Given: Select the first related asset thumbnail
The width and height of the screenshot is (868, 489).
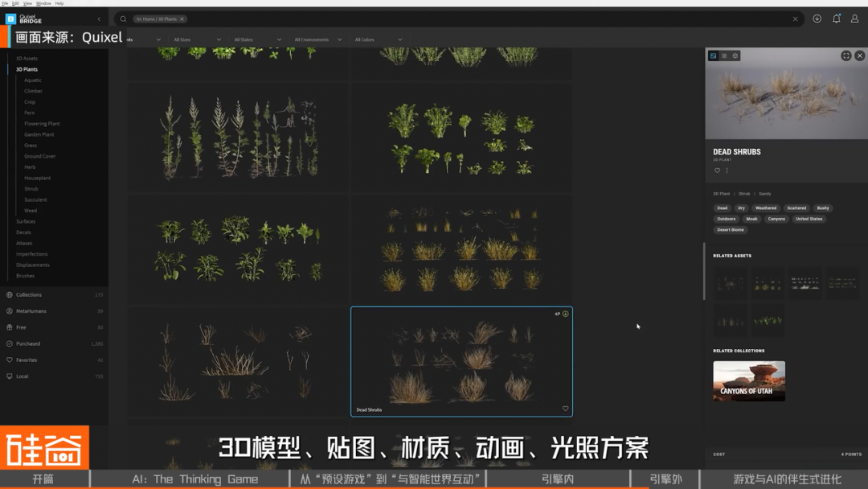Looking at the screenshot, I should coord(731,283).
